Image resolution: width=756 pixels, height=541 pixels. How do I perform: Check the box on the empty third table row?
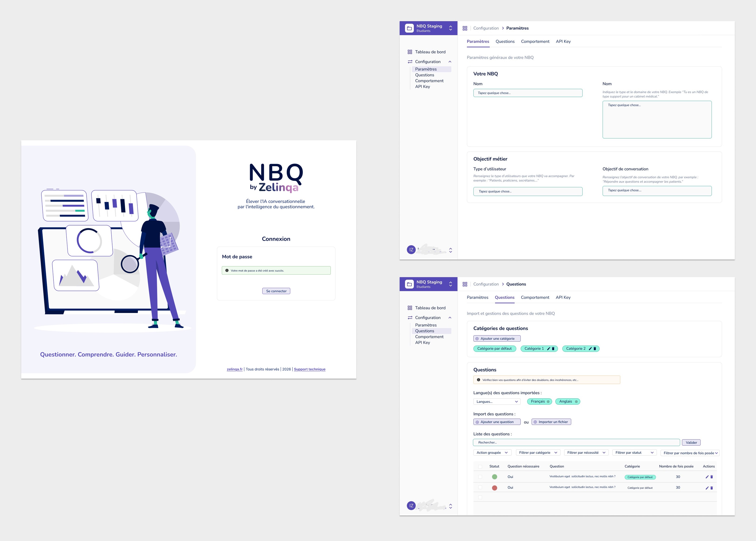point(480,497)
